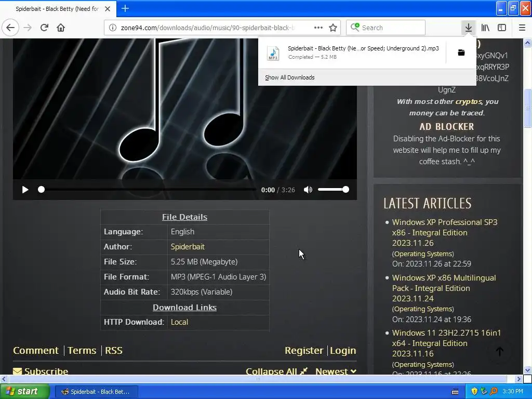Viewport: 532px width, 399px height.
Task: Click vertical scrollbar up arrow
Action: point(528,43)
